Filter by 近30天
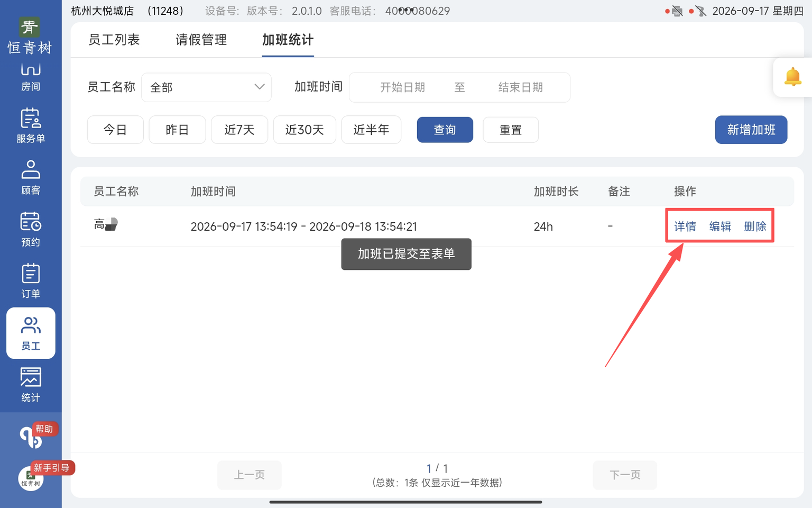Screen dimensions: 812x508 pos(304,130)
